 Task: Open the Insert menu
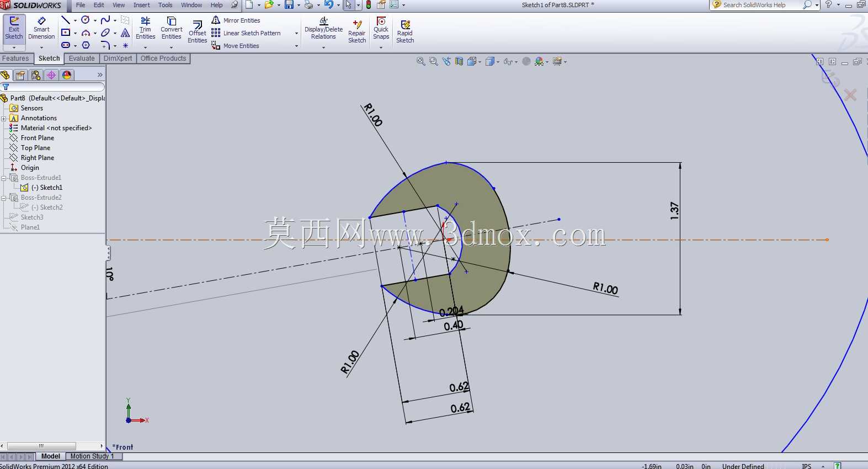click(x=142, y=5)
